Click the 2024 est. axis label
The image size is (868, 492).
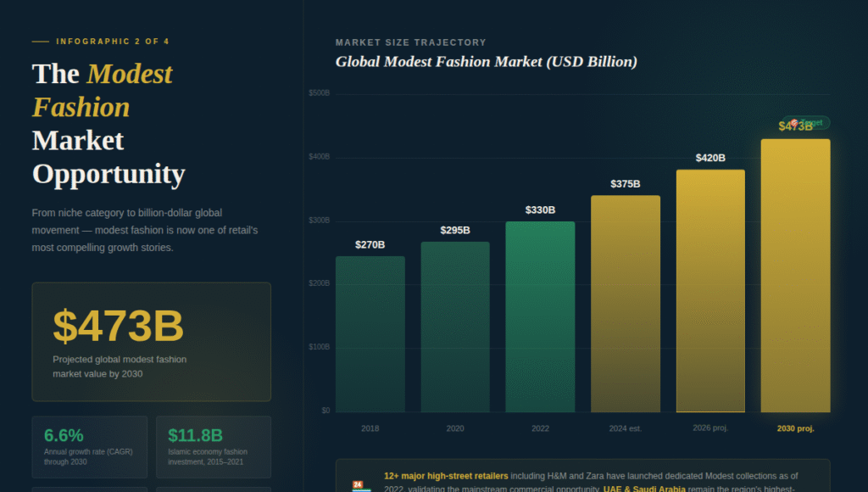(625, 428)
